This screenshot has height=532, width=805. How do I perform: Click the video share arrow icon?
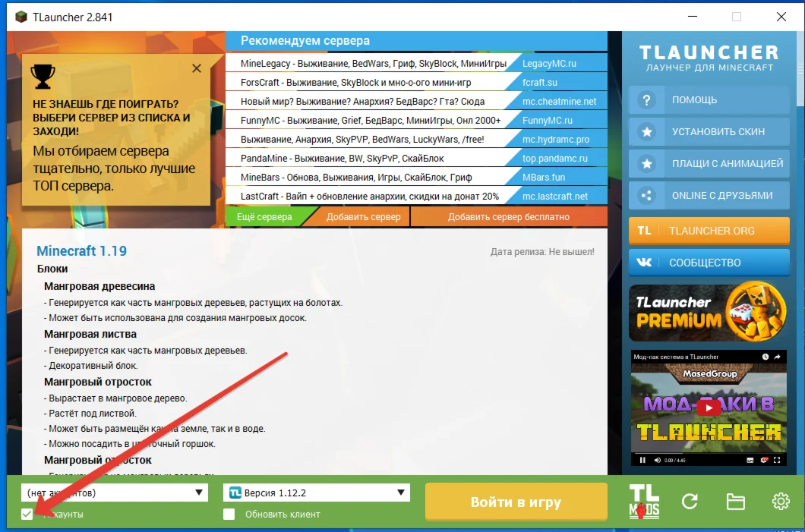777,357
